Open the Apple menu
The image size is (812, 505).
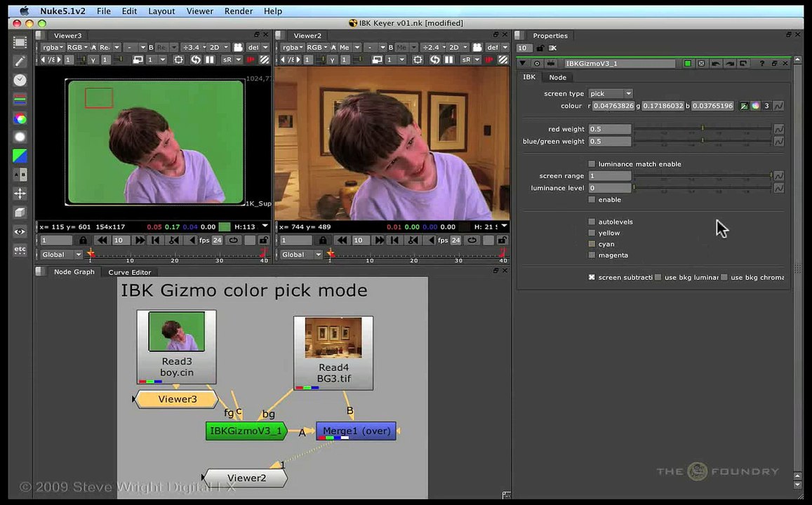25,11
